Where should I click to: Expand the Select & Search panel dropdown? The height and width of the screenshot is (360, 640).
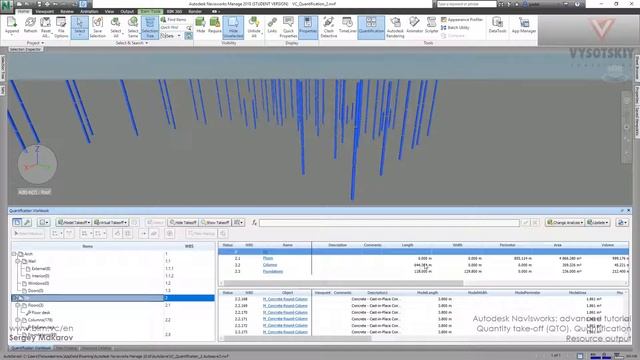click(131, 43)
